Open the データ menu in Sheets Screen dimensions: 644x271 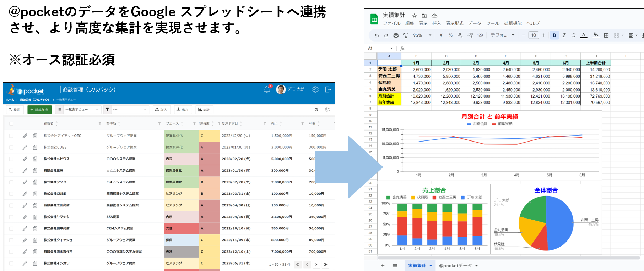click(475, 23)
